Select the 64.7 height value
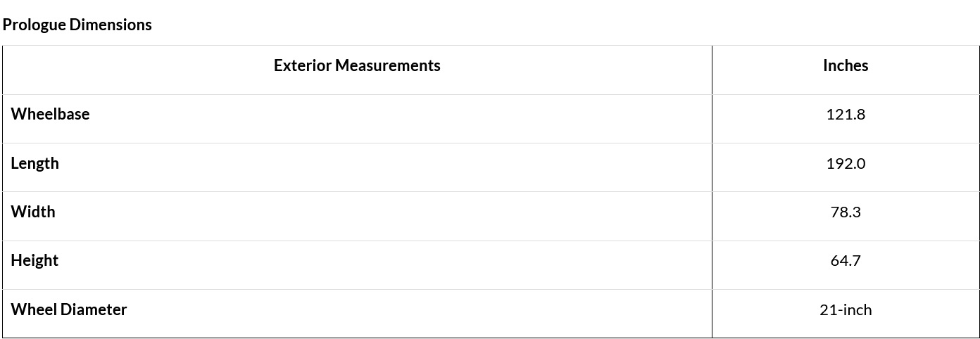This screenshot has width=980, height=339. (x=846, y=260)
